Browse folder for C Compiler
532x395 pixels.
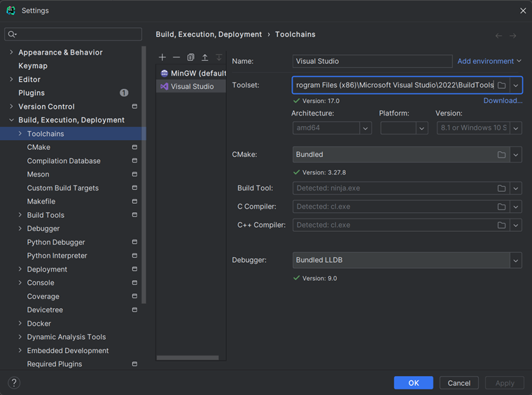click(501, 207)
